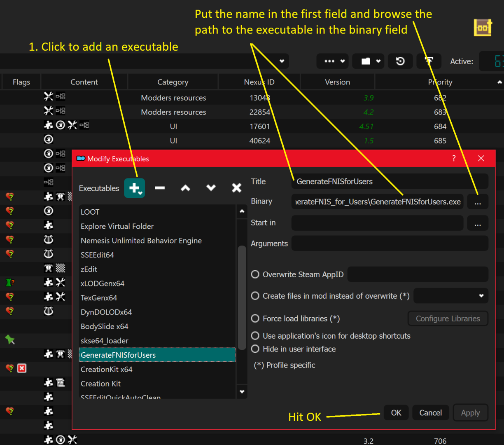Open the profile combo box dropdown arrow
The image size is (504, 445).
(282, 61)
